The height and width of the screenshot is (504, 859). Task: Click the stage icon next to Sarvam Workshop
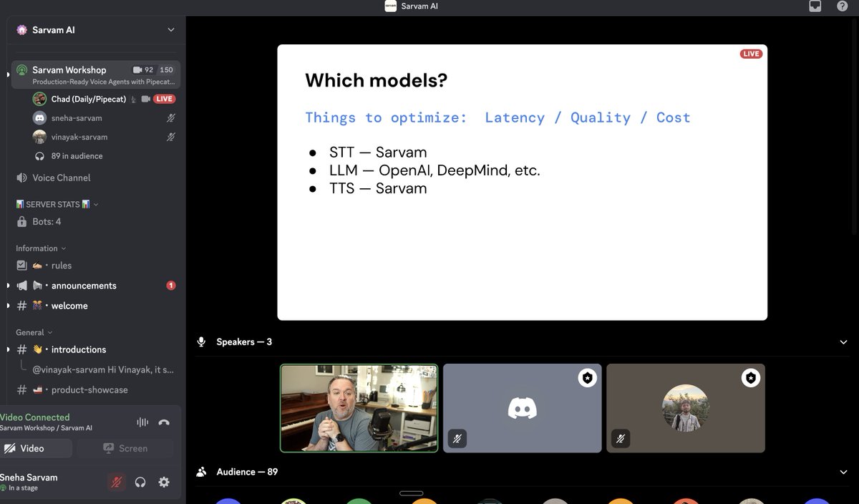pyautogui.click(x=21, y=69)
